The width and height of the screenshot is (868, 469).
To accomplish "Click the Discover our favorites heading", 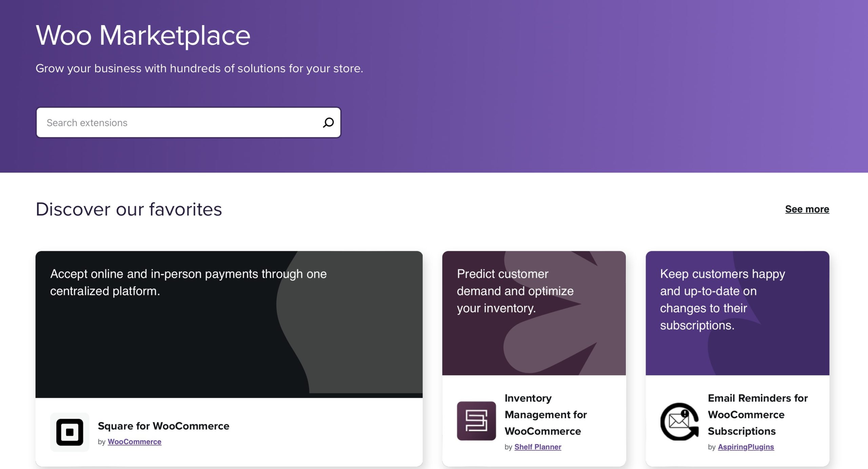I will pos(129,209).
